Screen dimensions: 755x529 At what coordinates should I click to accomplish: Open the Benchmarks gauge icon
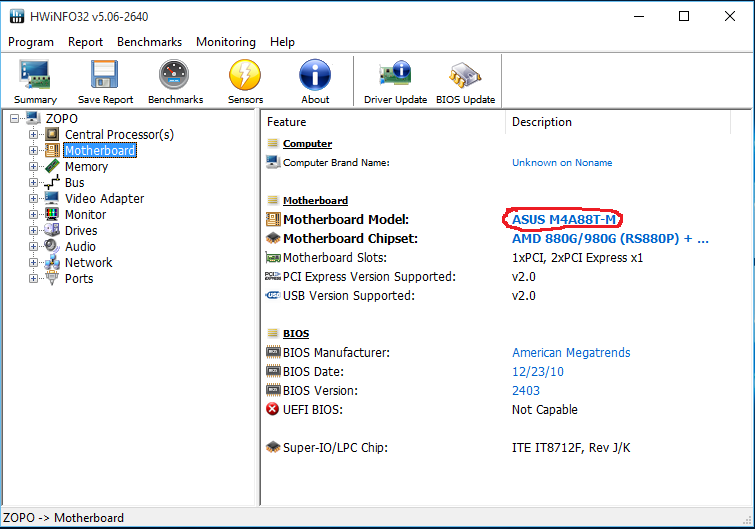(174, 75)
